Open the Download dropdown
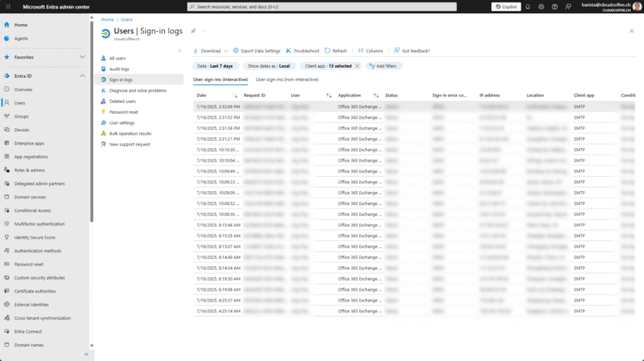Image resolution: width=644 pixels, height=361 pixels. (210, 51)
